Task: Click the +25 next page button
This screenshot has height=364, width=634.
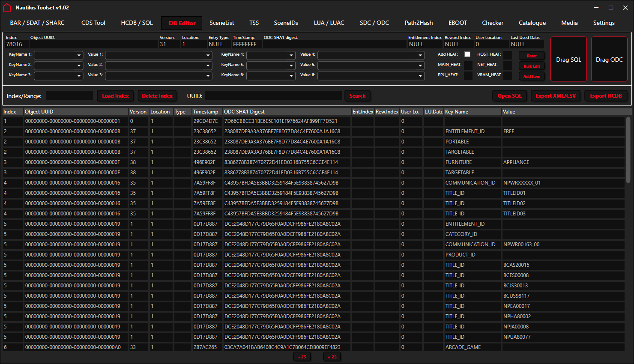Action: (332, 357)
